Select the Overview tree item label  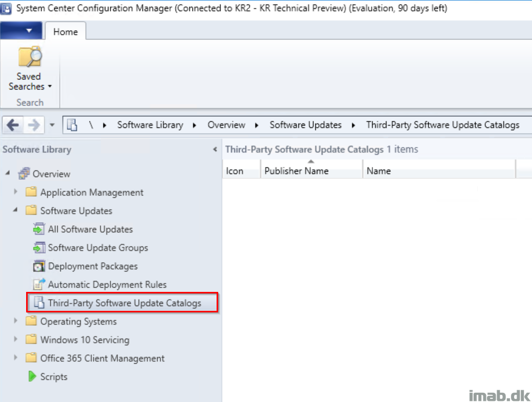tap(51, 174)
